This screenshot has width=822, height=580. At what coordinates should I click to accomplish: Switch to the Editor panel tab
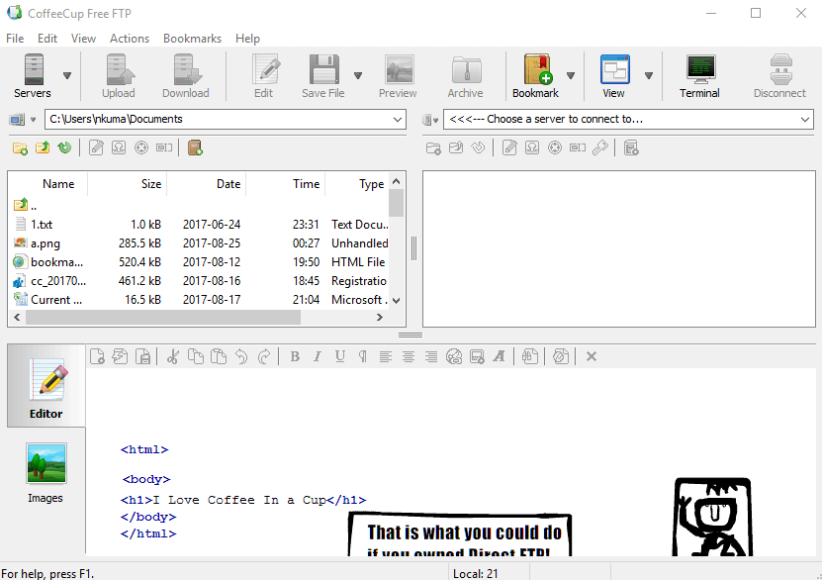(46, 386)
